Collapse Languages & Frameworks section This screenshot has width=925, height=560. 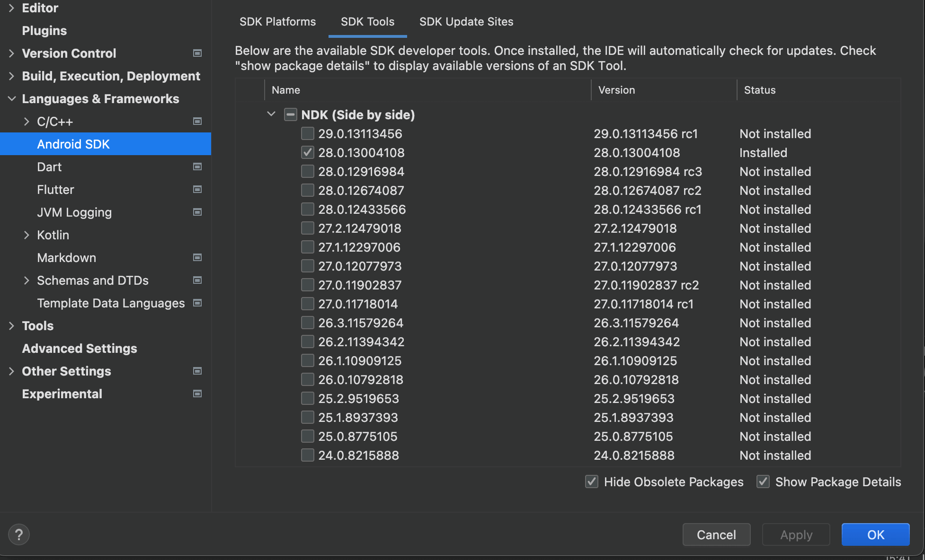tap(11, 99)
